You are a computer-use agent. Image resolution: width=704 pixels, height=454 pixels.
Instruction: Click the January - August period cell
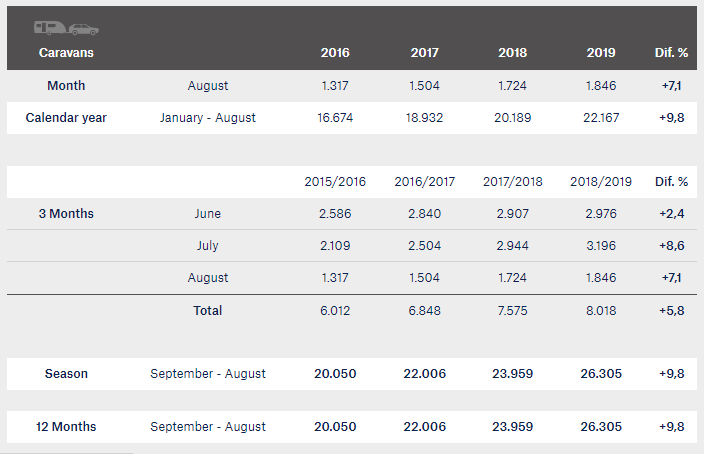point(207,118)
